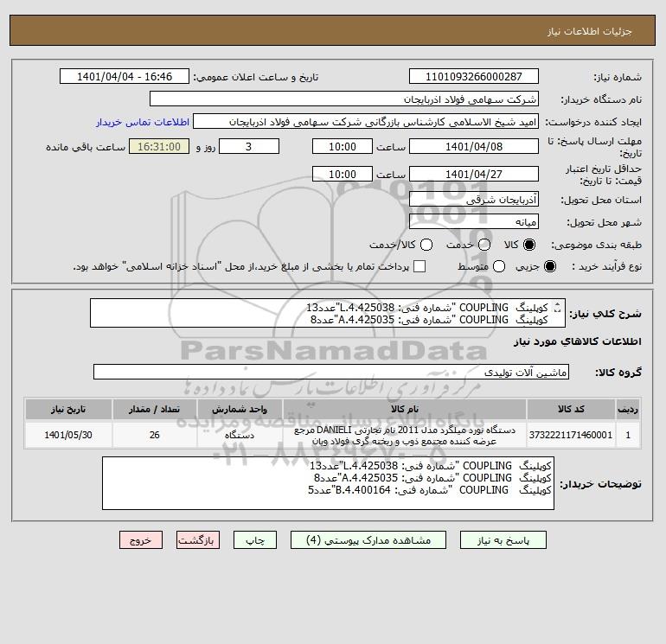Click the need date cell 1401/05/30
666x644 pixels.
click(x=68, y=435)
